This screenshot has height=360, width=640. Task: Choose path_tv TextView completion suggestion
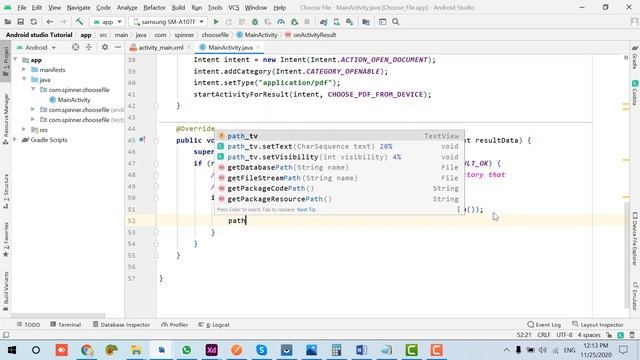339,136
